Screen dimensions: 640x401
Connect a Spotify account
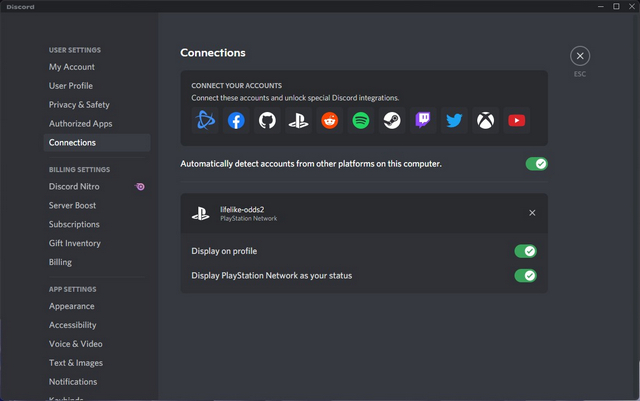click(361, 120)
